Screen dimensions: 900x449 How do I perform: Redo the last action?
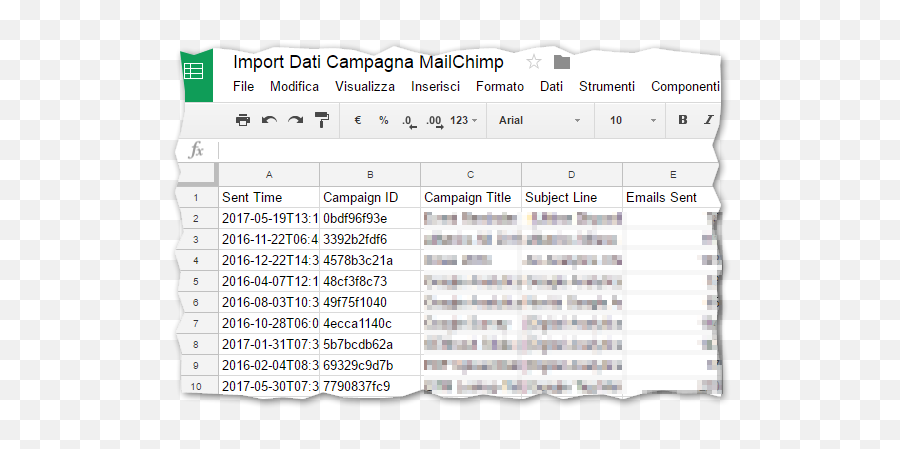296,120
